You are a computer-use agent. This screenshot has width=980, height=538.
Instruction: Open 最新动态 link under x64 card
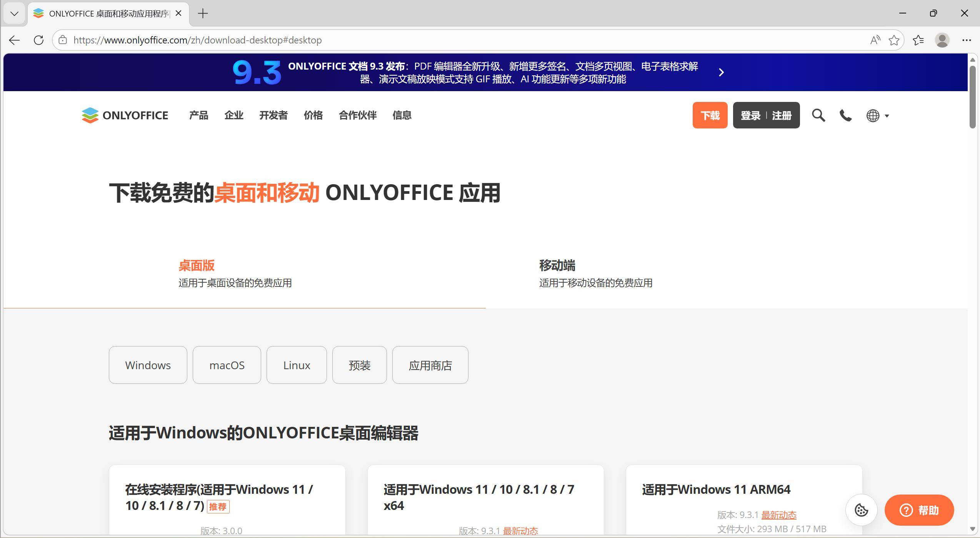[x=520, y=531]
